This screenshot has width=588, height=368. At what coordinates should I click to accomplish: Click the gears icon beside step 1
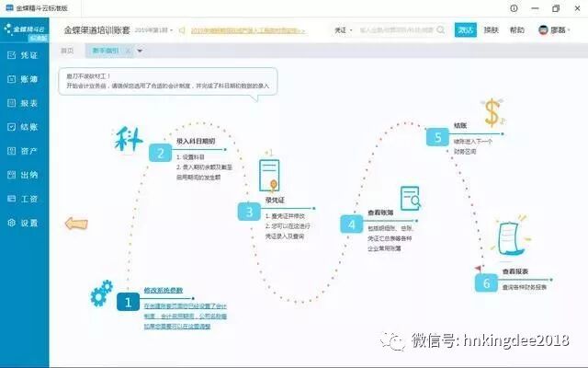[x=101, y=293]
